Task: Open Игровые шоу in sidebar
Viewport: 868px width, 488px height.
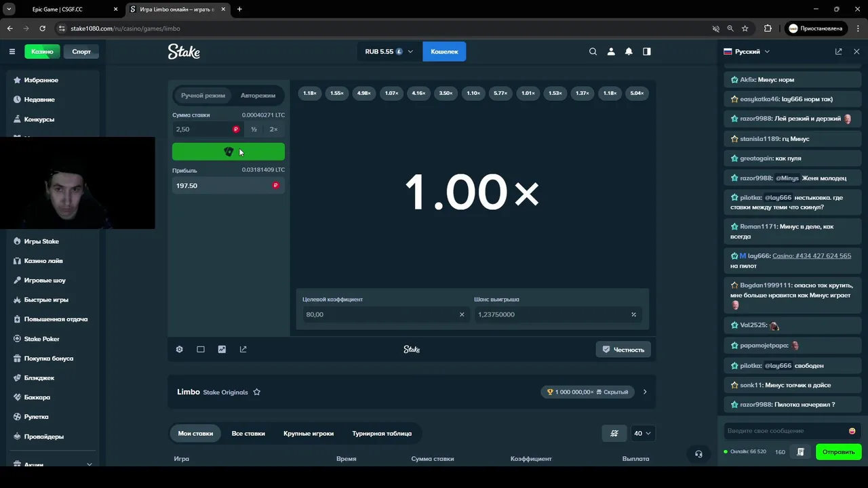Action: (45, 280)
